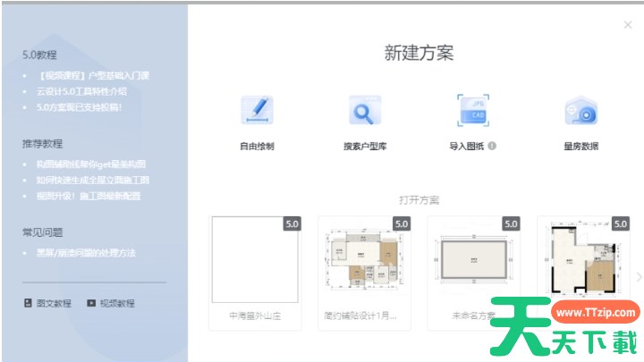This screenshot has height=362, width=644.
Task: Click the 视图升级！施工图最新配置 link
Action: [x=92, y=197]
